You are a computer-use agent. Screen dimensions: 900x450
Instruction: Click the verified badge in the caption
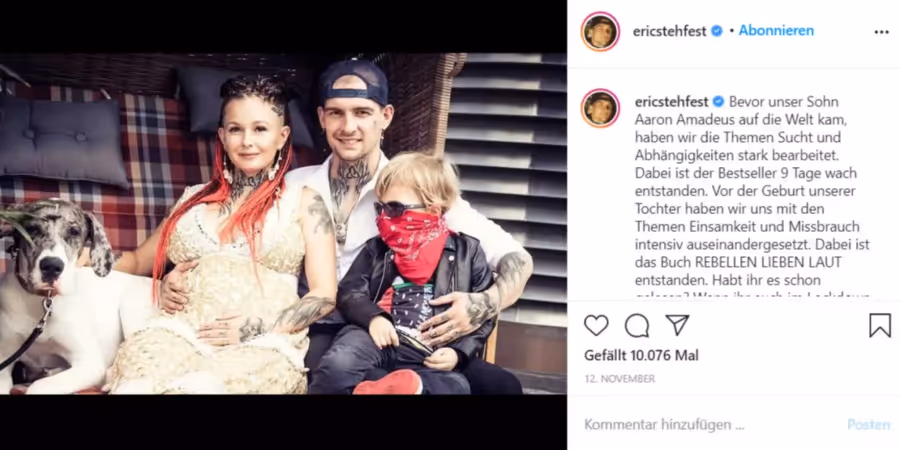[x=719, y=102]
